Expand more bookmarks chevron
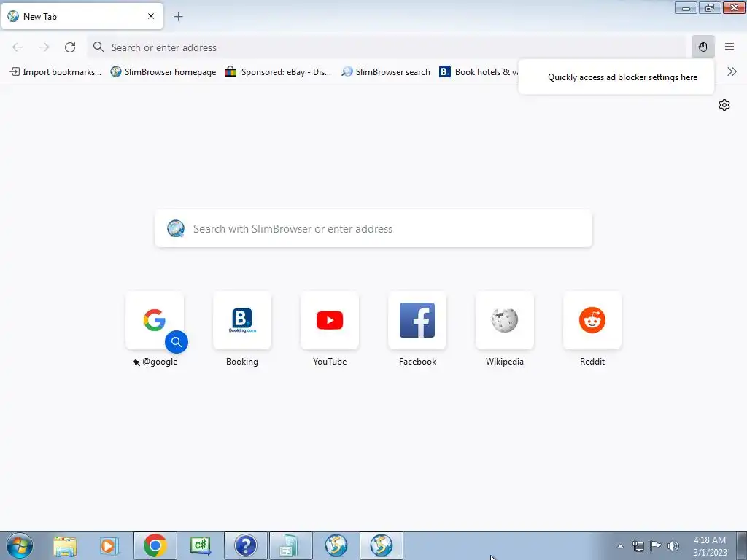The image size is (747, 560). click(732, 72)
